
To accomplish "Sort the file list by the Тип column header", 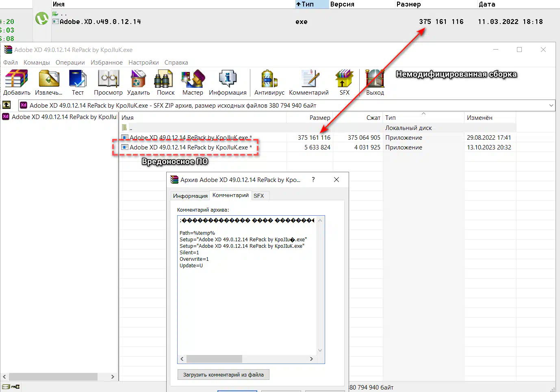I will (x=423, y=117).
